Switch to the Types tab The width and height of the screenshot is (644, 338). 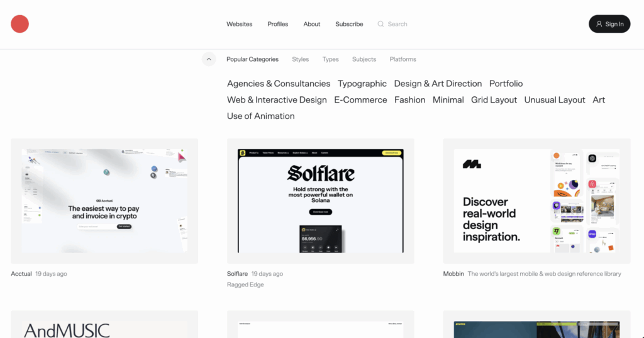tap(331, 59)
